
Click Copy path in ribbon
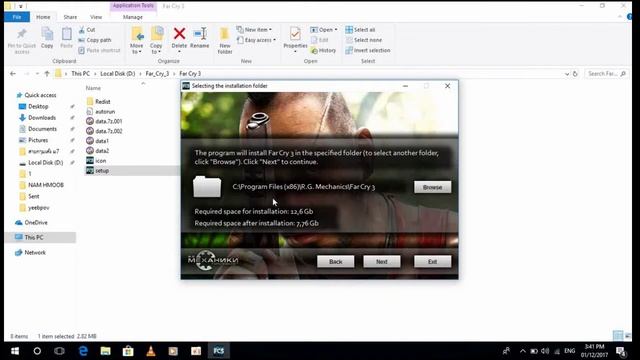[95, 40]
